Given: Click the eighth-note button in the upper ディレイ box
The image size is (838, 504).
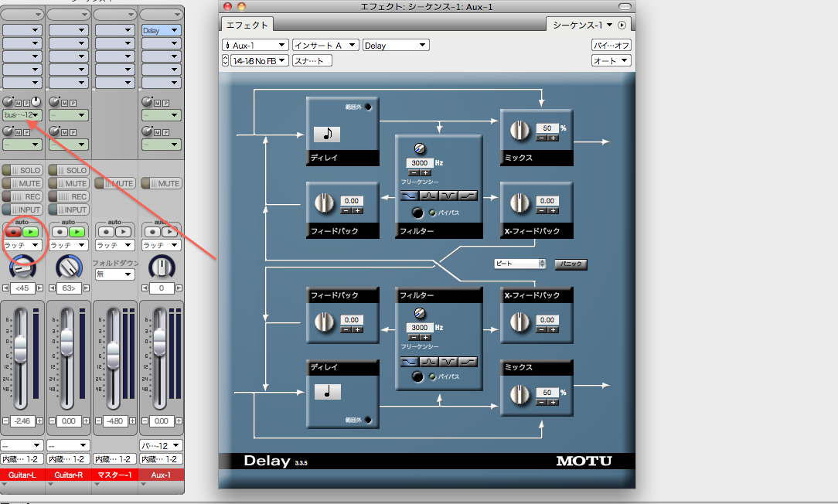Looking at the screenshot, I should (x=327, y=135).
